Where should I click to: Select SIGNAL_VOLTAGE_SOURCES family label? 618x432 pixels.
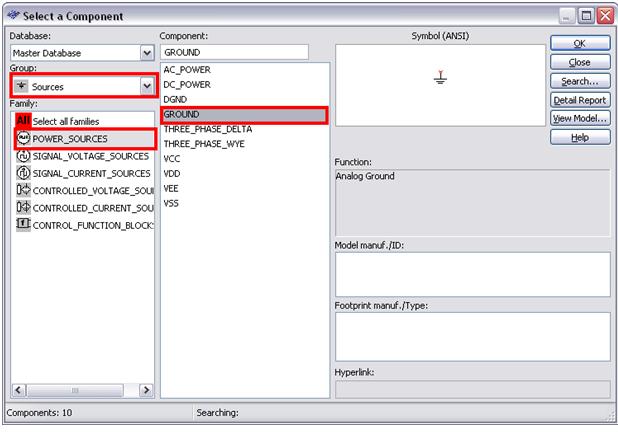(91, 156)
